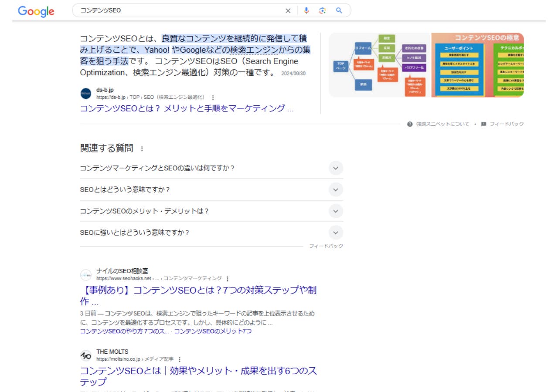Click THE MOLTS site name text
The width and height of the screenshot is (558, 392).
112,352
